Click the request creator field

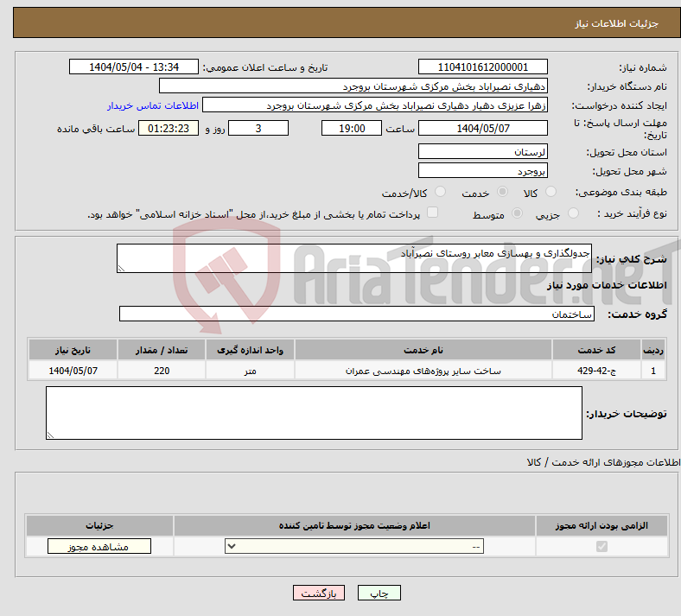[375, 105]
